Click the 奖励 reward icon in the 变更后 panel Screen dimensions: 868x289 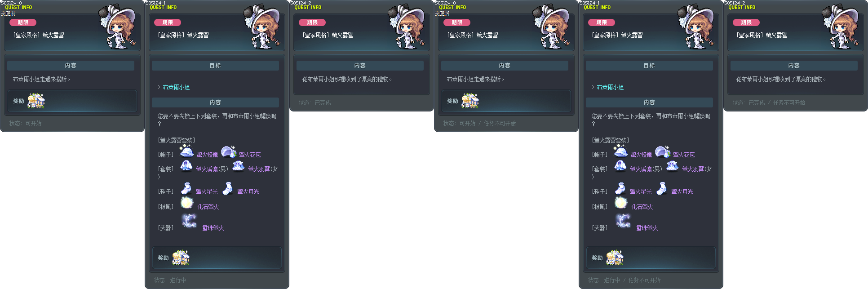click(470, 101)
